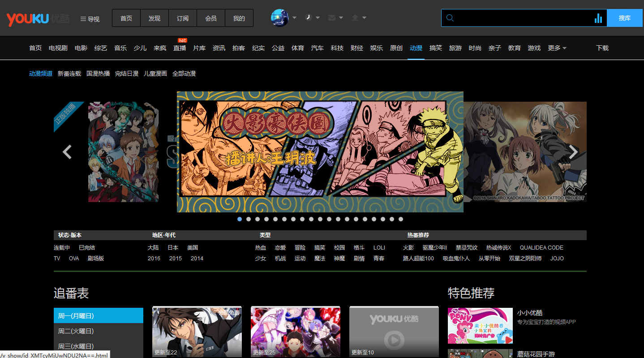Viewport: 644px width, 358px height.
Task: Open the 新番连载 link
Action: coord(69,73)
